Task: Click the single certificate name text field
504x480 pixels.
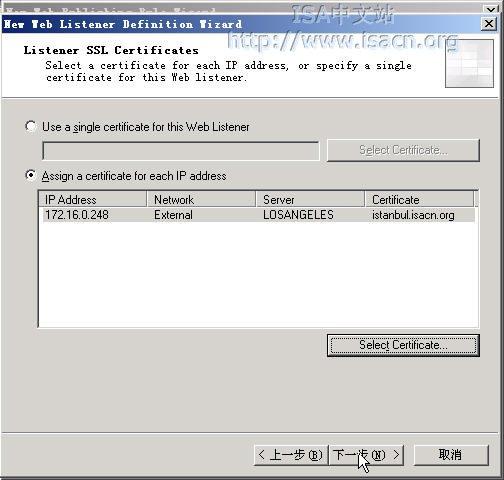Action: tap(181, 151)
